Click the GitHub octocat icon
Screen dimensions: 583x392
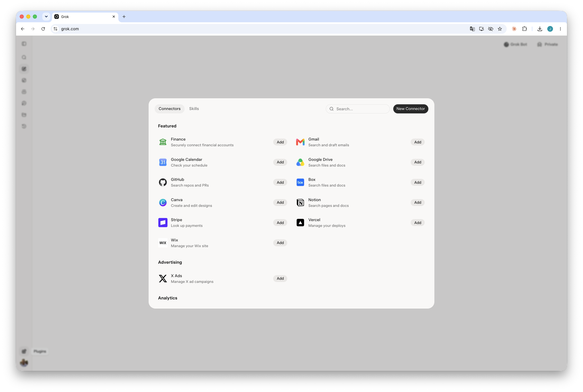[163, 182]
